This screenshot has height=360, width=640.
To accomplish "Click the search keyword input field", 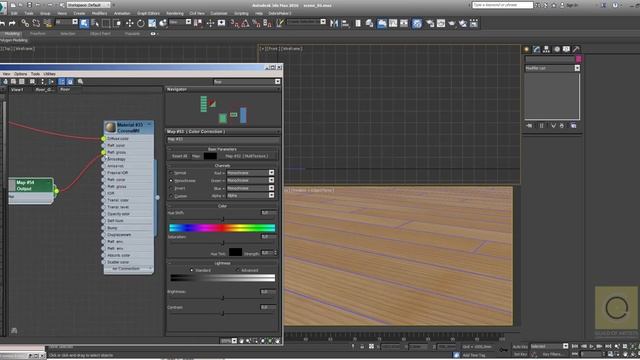I will click(x=503, y=5).
